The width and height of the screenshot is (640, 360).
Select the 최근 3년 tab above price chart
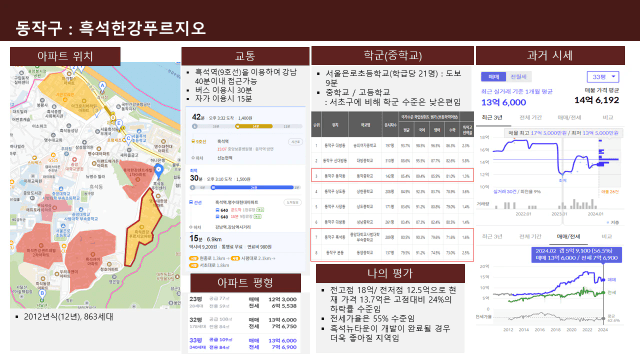[492, 118]
